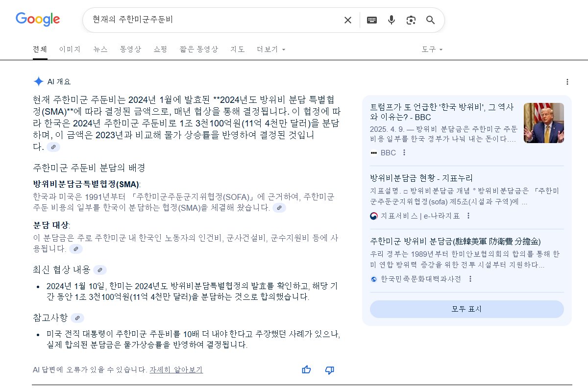Click the 참고사항 heading text

[x=50, y=318]
